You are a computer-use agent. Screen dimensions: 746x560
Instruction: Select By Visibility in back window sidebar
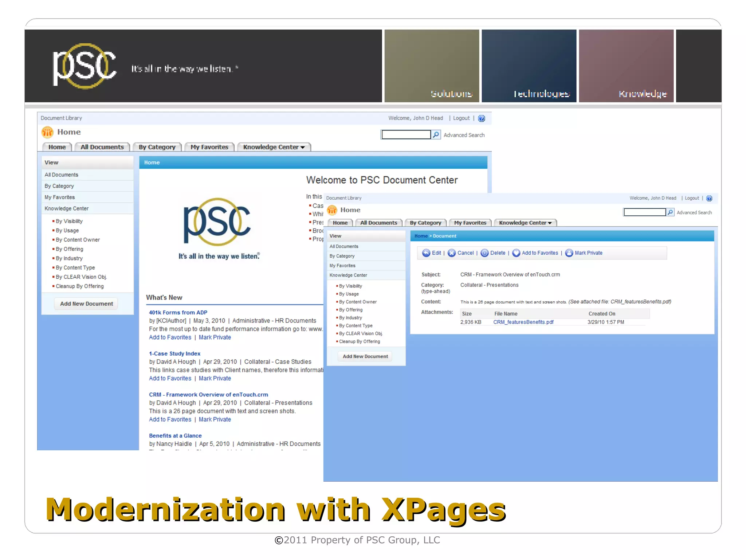click(69, 222)
